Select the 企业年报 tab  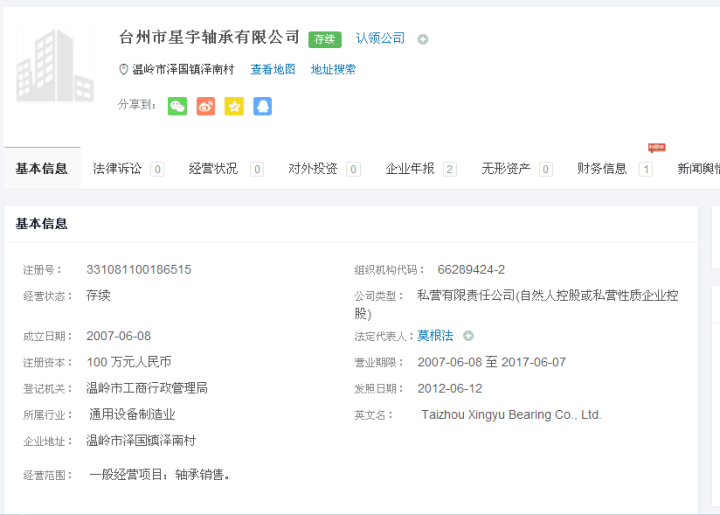pos(410,169)
